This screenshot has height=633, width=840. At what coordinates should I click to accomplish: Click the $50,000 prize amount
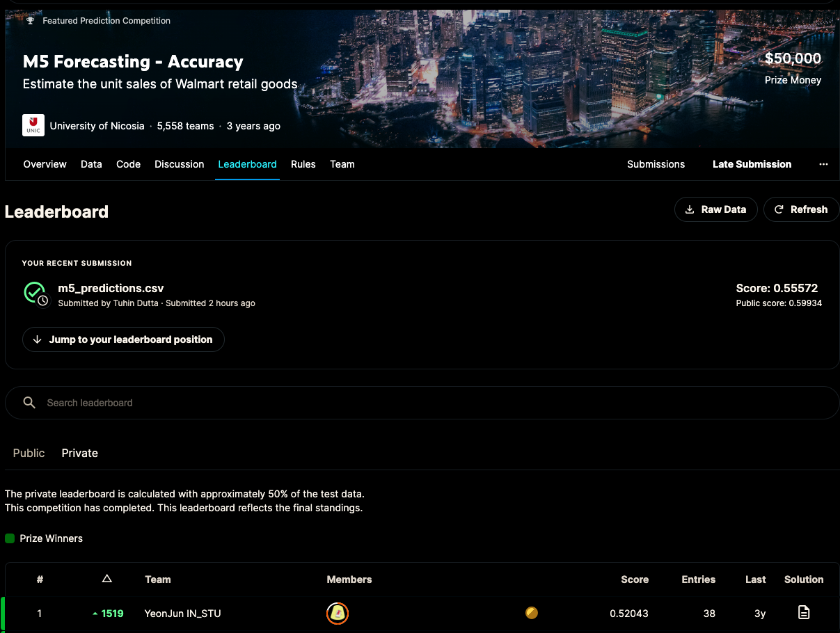coord(793,58)
